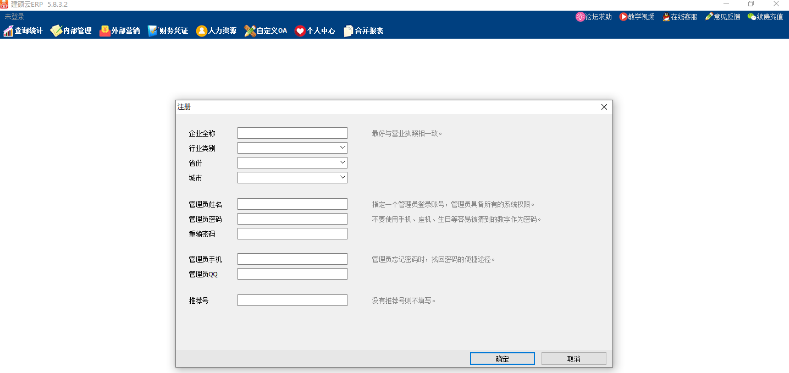
Task: Click the 推荐号 referral number field
Action: tap(292, 300)
